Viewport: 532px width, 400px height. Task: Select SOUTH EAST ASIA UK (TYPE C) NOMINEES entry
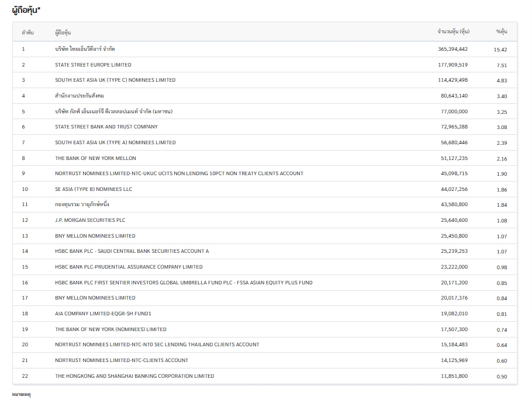(115, 80)
